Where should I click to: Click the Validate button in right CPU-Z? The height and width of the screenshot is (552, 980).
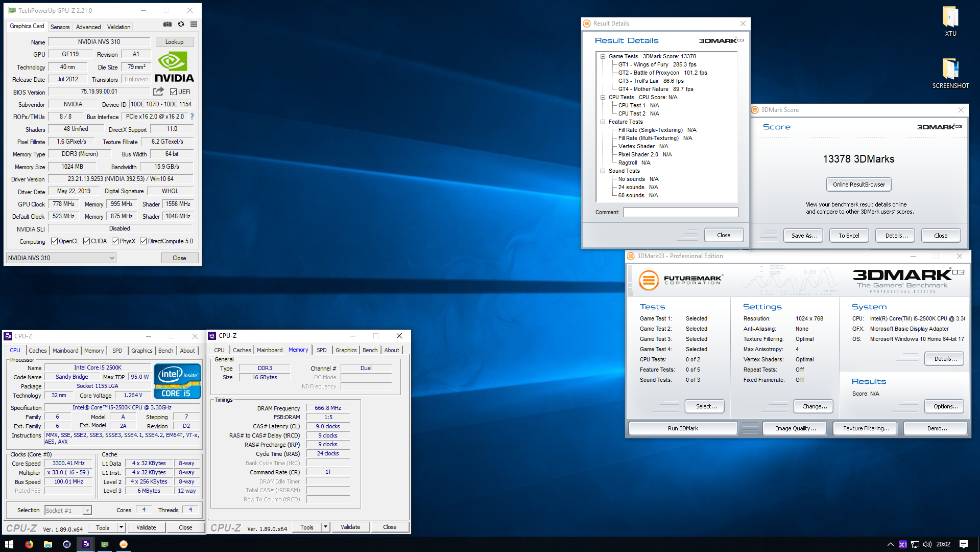(x=350, y=527)
